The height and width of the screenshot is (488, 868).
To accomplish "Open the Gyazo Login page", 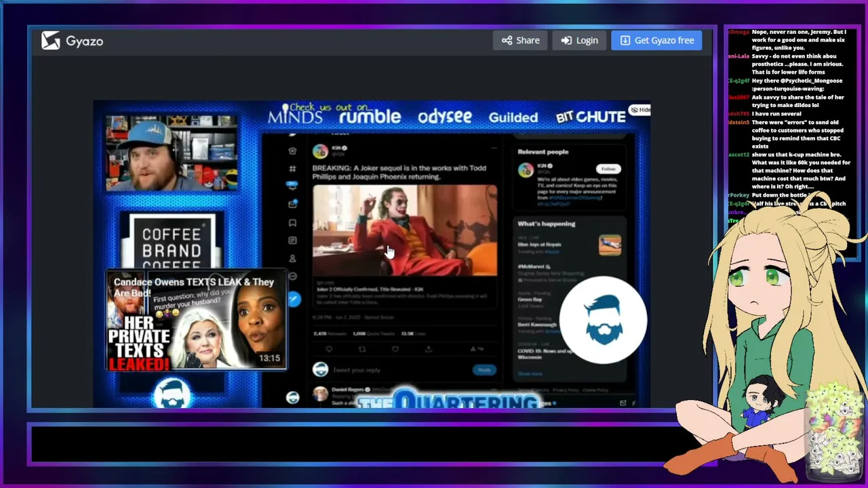I will pos(579,40).
